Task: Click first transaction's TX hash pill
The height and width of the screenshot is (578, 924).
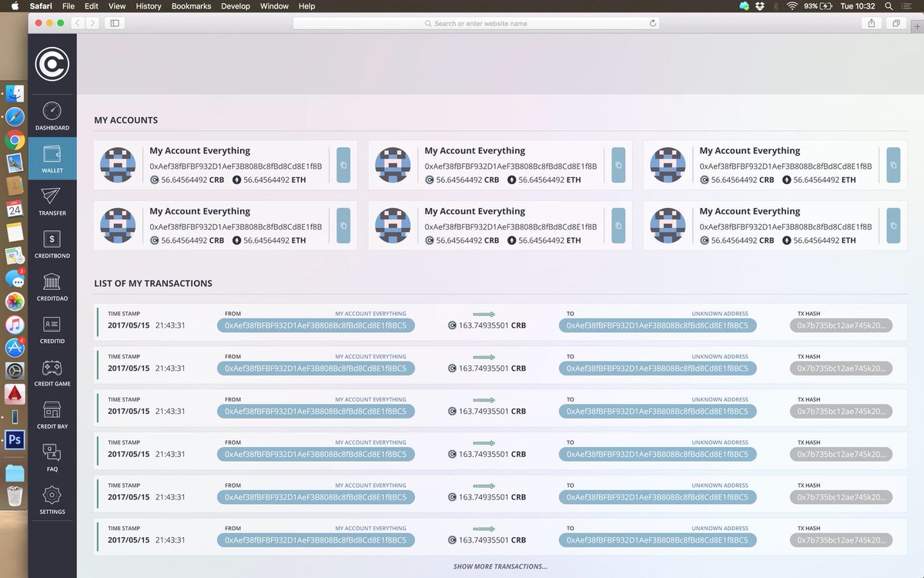Action: 842,325
